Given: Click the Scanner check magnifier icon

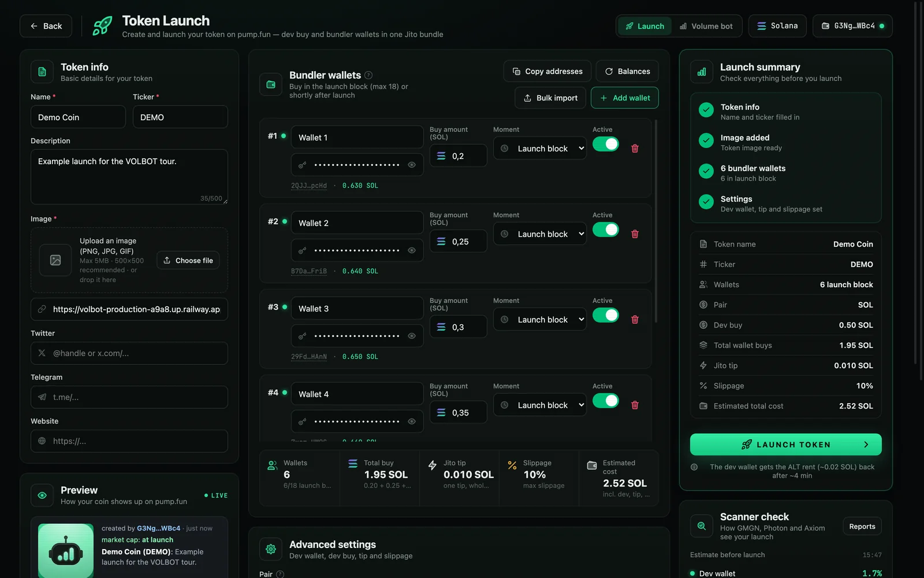Looking at the screenshot, I should click(x=702, y=526).
